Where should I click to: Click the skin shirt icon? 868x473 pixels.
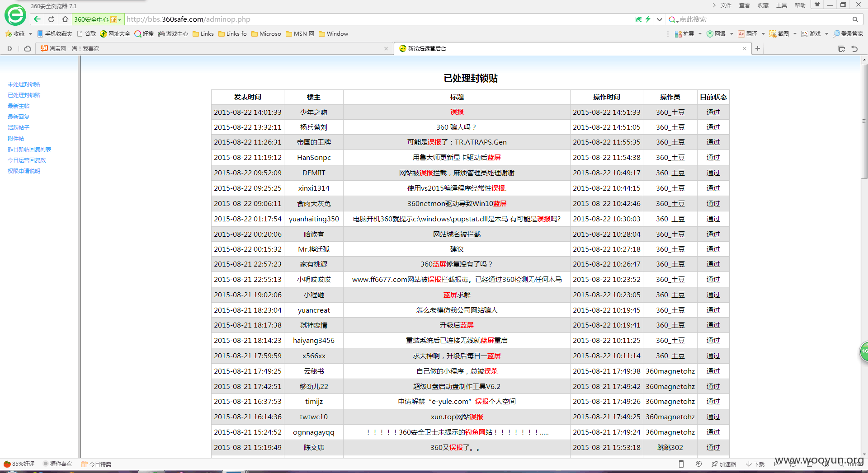coord(817,5)
